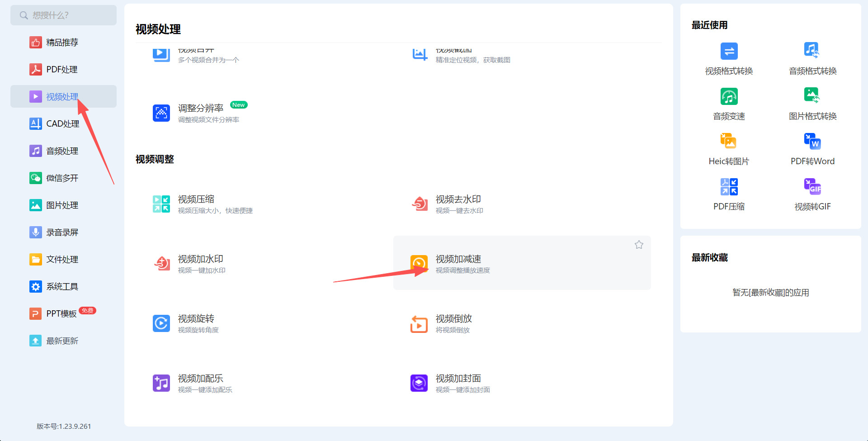Select 系统工具 in the sidebar
Image resolution: width=868 pixels, height=441 pixels.
click(63, 287)
